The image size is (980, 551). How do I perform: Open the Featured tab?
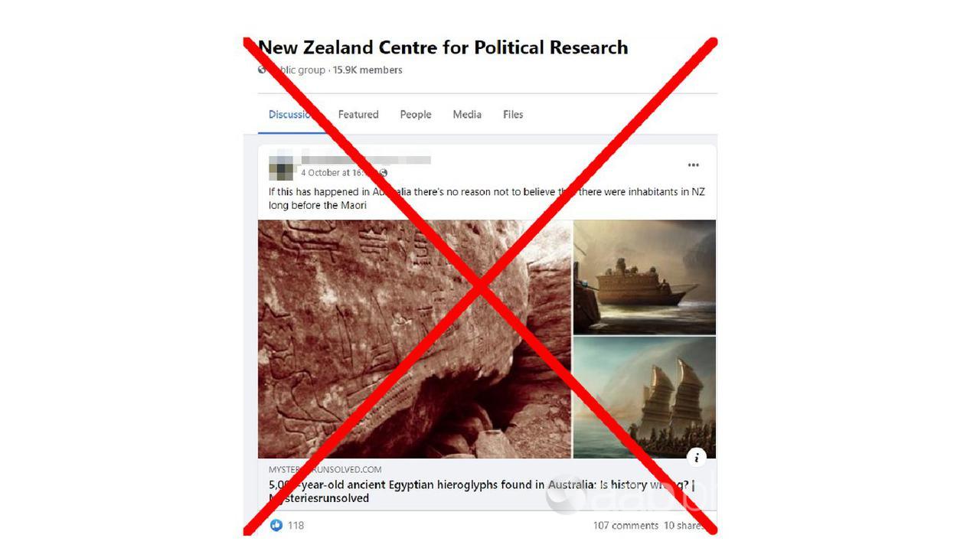click(x=358, y=115)
